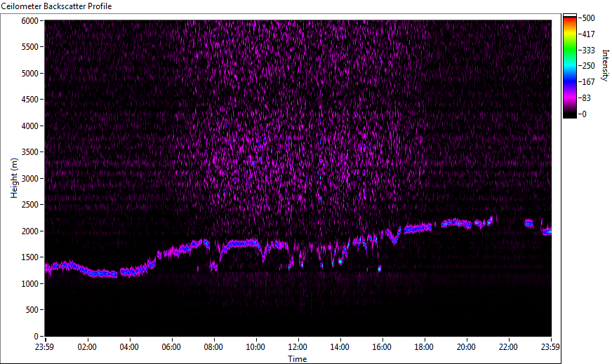The image size is (612, 364).
Task: Click the 22:00 time tick label
Action: click(x=508, y=347)
